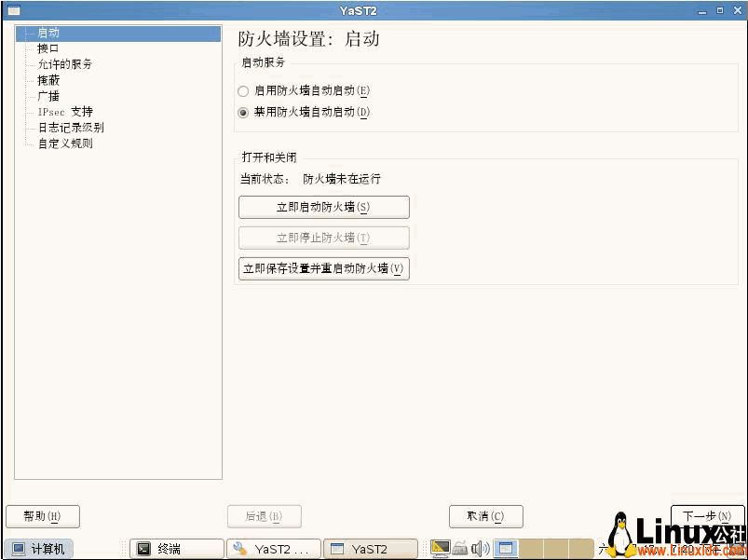Maximize the YaST2 window
Screen dimensions: 748x560
point(720,10)
